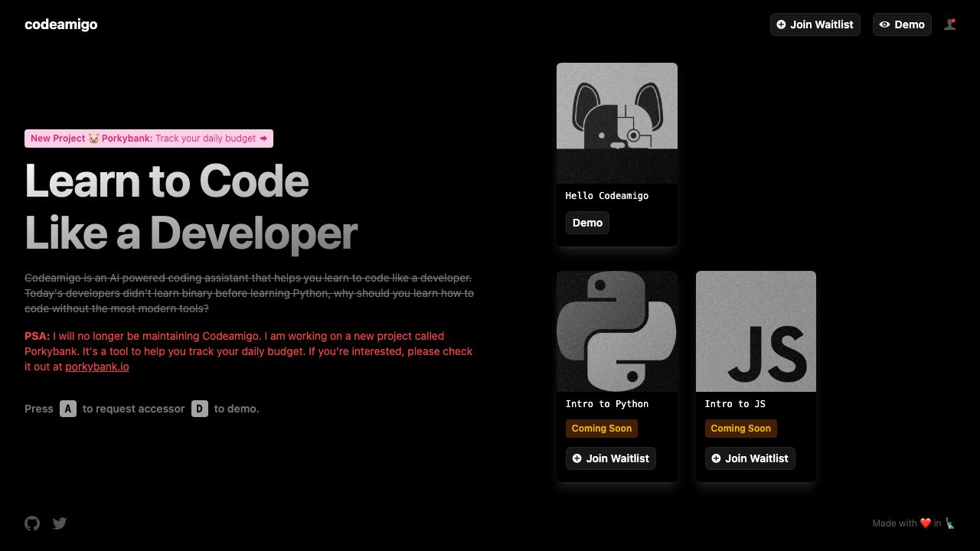Click the Hello Codeamigo card title
Viewport: 980px width, 551px height.
point(607,196)
